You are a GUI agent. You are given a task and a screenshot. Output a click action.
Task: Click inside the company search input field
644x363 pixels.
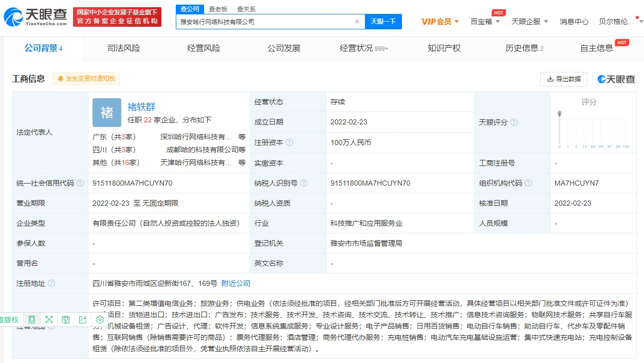coord(257,21)
